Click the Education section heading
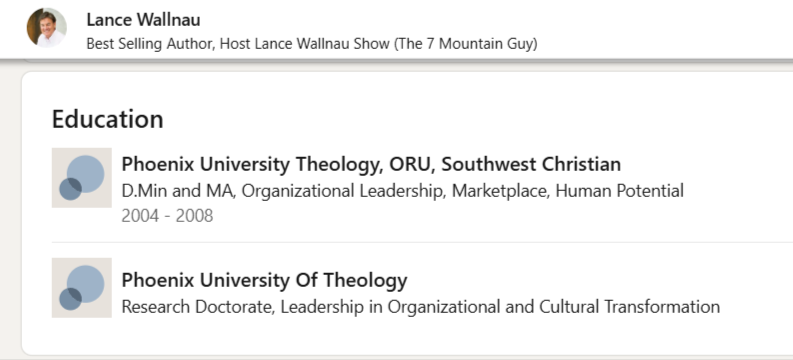793x360 pixels. tap(108, 120)
